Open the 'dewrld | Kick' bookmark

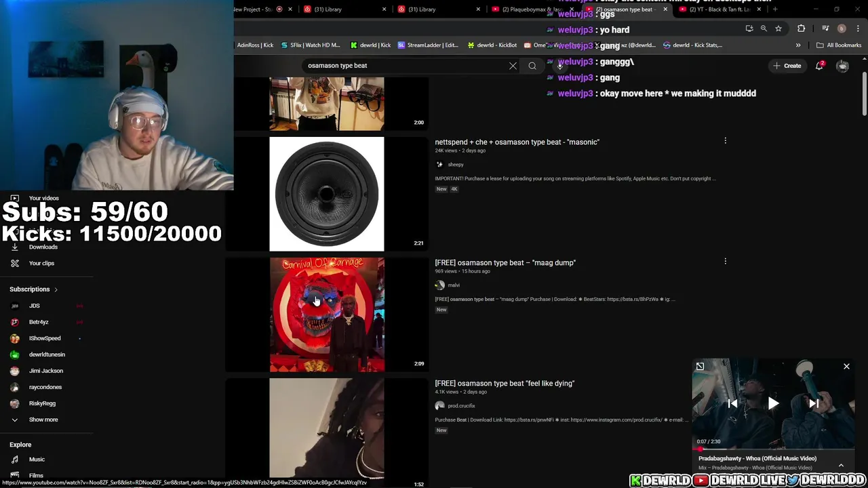370,45
